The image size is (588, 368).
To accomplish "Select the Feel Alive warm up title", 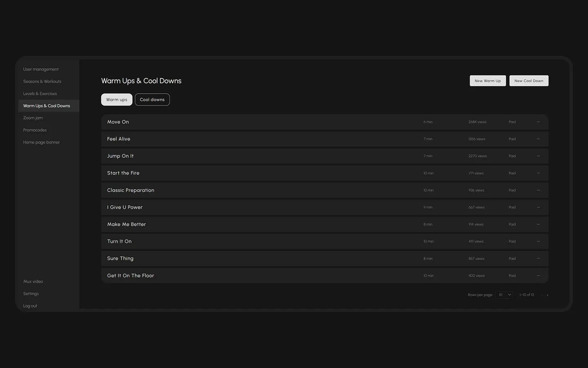I will 119,139.
